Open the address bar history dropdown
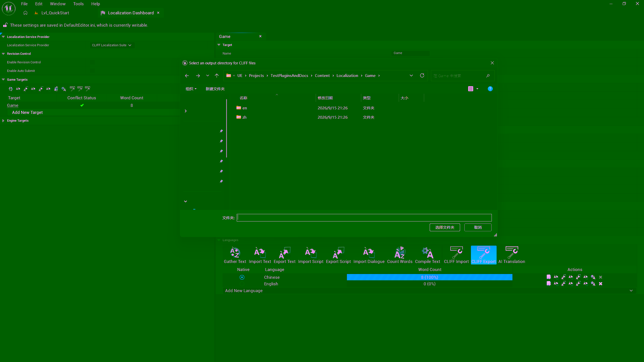This screenshot has height=362, width=644. tap(411, 76)
